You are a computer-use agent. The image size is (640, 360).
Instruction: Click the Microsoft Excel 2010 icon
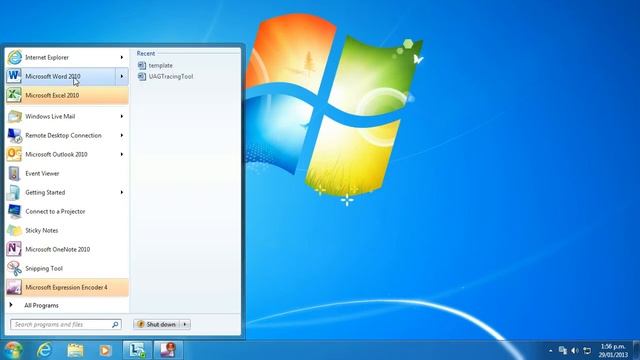14,95
